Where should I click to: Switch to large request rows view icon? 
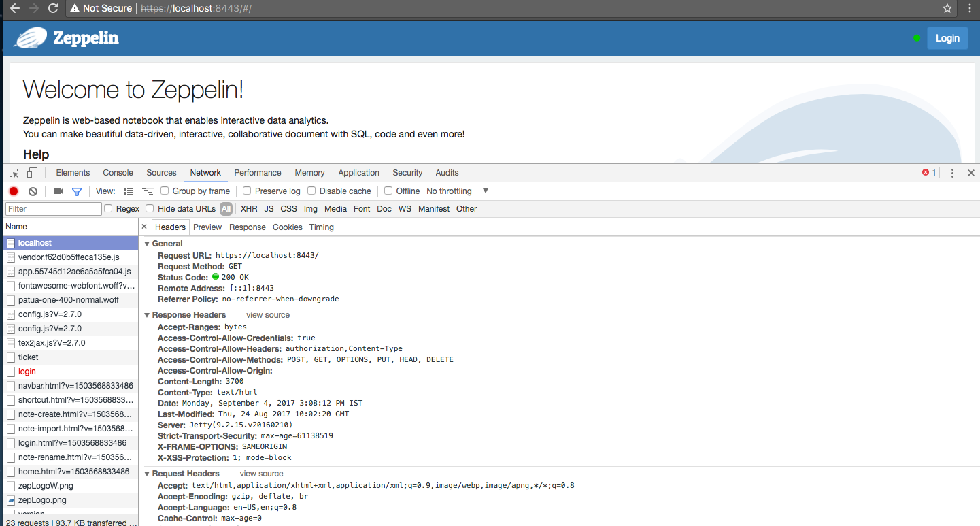coord(129,191)
